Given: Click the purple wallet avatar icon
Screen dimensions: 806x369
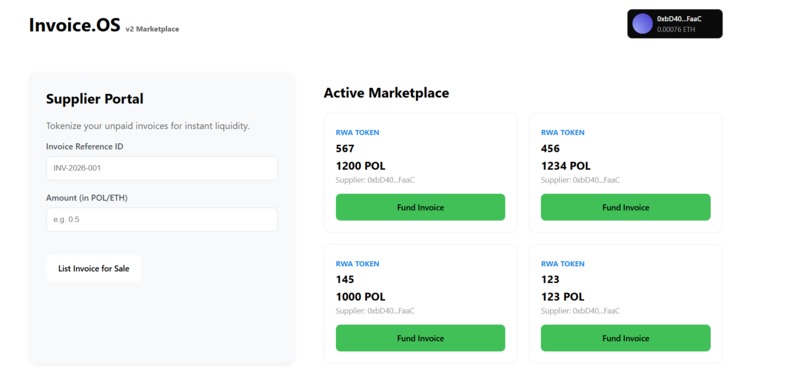Looking at the screenshot, I should tap(643, 24).
